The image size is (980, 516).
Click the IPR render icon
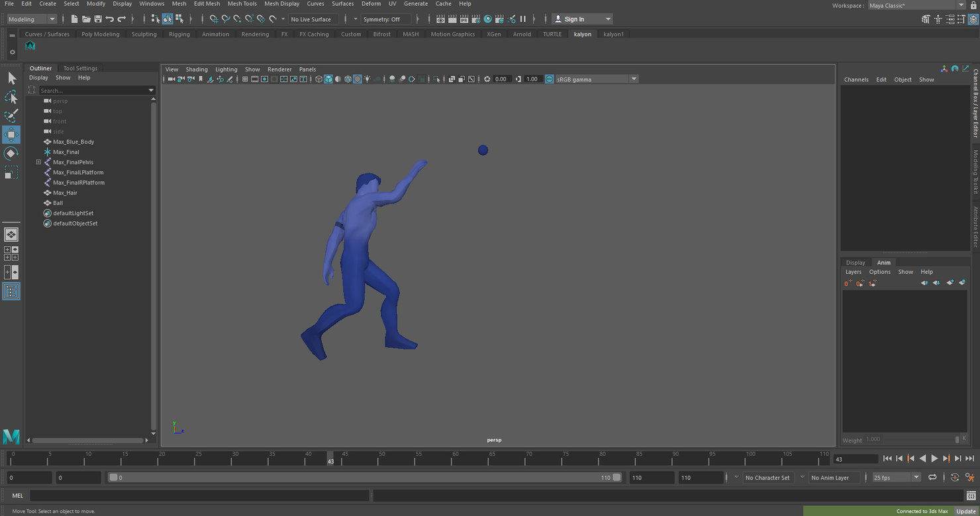(x=464, y=19)
